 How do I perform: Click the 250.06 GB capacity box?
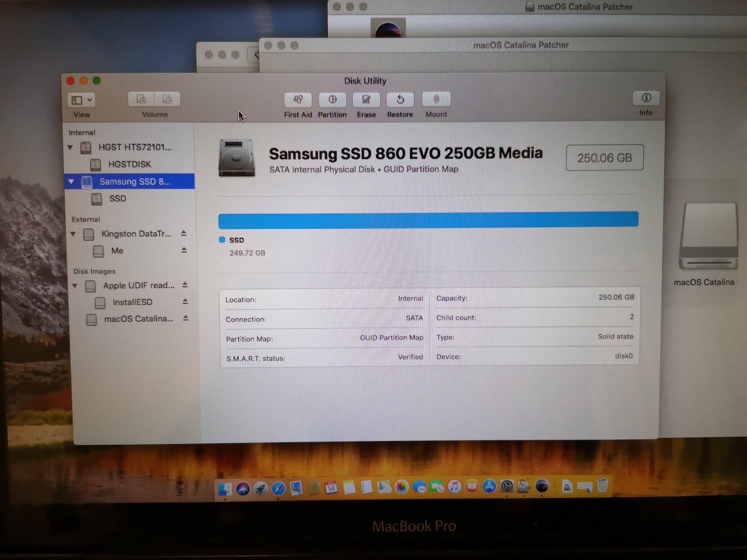604,158
